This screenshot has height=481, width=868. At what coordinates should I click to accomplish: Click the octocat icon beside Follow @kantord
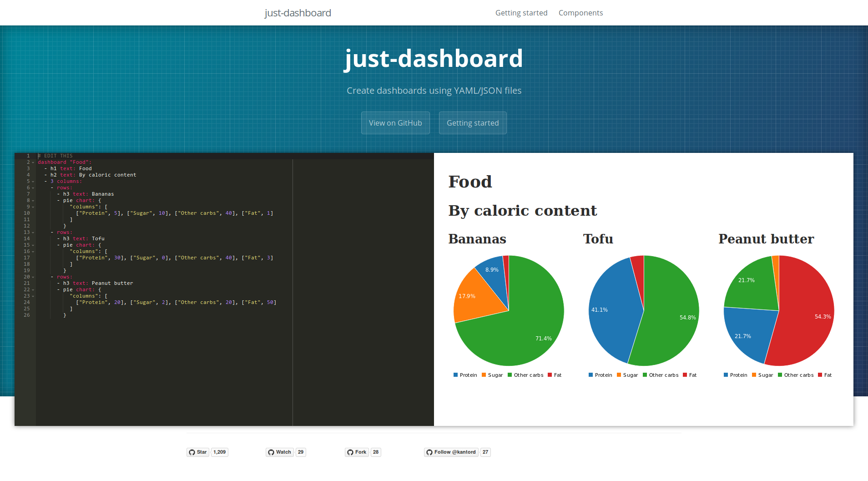pyautogui.click(x=430, y=452)
